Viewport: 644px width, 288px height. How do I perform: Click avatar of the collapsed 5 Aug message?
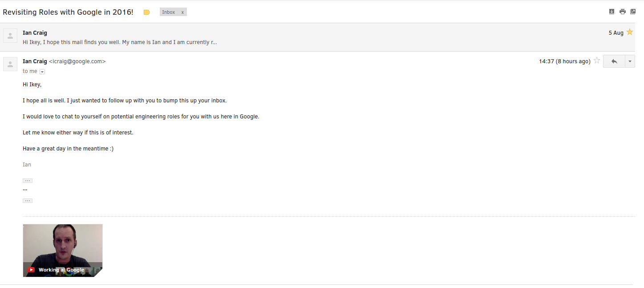click(x=10, y=36)
